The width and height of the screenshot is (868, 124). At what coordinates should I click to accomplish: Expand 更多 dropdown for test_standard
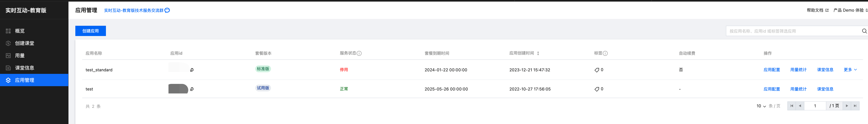pos(850,70)
